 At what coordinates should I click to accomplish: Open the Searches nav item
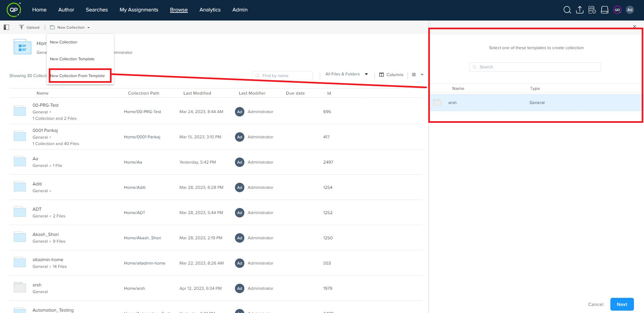pyautogui.click(x=97, y=10)
